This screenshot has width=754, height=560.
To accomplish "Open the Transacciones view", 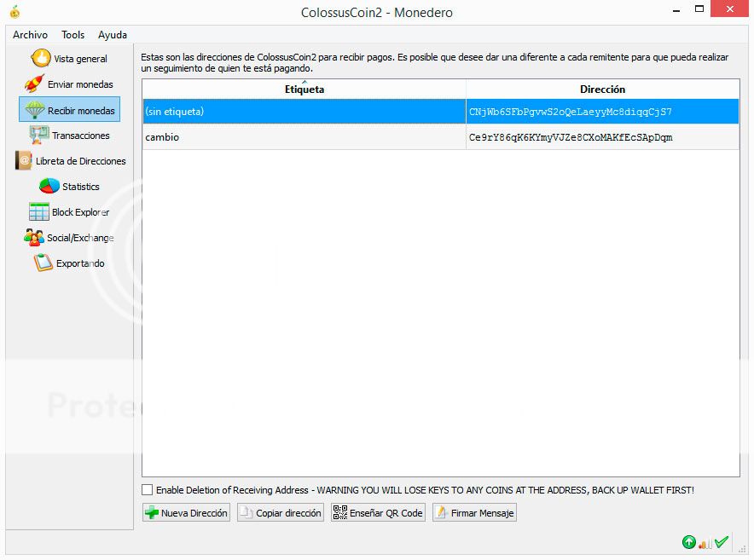I will click(69, 136).
